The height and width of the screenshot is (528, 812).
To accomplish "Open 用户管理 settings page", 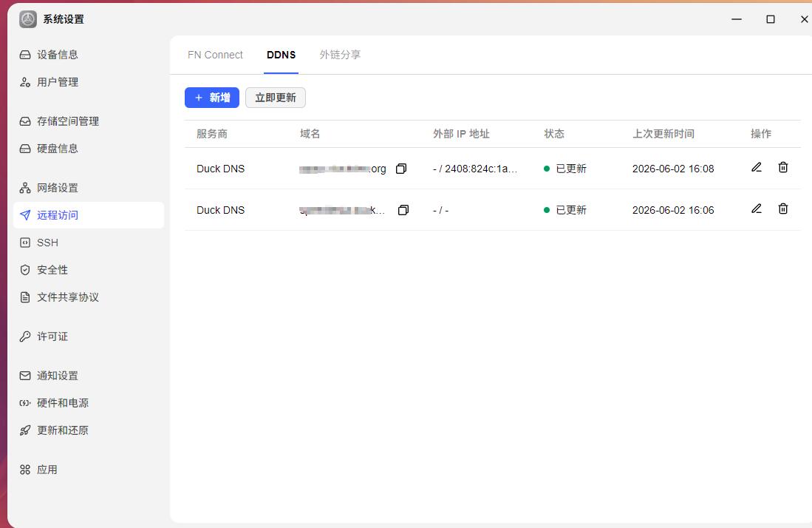I will [x=88, y=82].
